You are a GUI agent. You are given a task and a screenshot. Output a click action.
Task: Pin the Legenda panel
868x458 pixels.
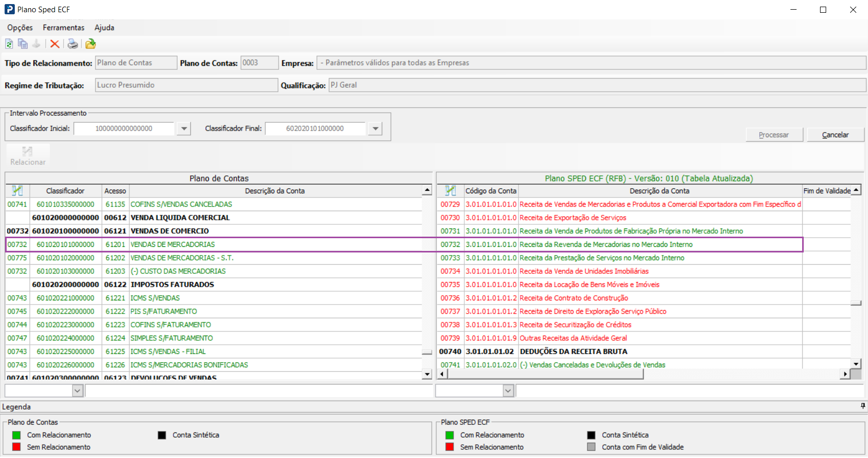coord(863,406)
